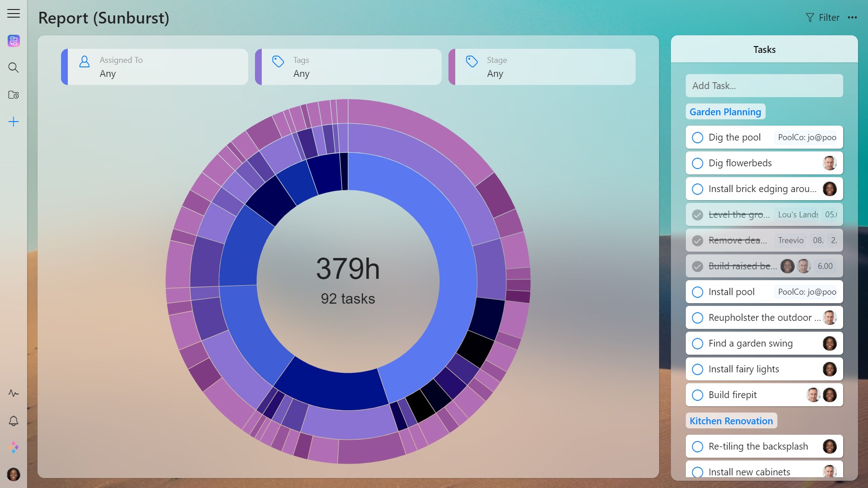The width and height of the screenshot is (868, 488).
Task: Open the search icon in sidebar
Action: coord(14,68)
